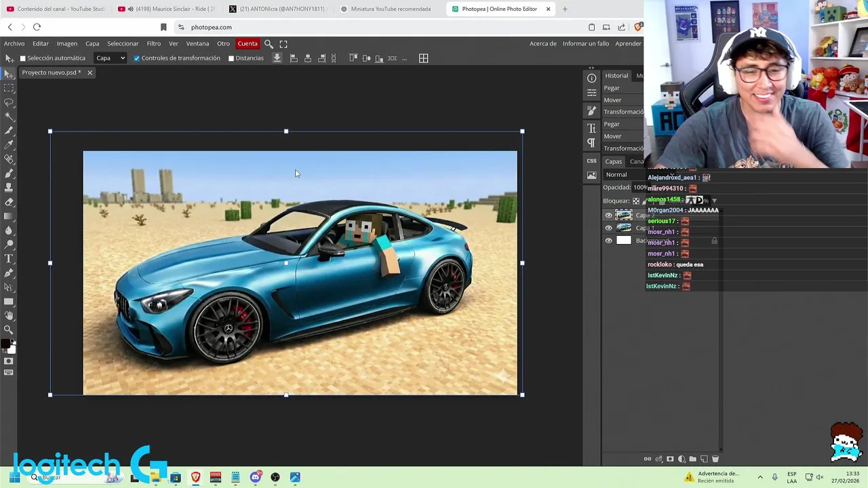Delete layer trash icon
The image size is (868, 488).
(715, 459)
